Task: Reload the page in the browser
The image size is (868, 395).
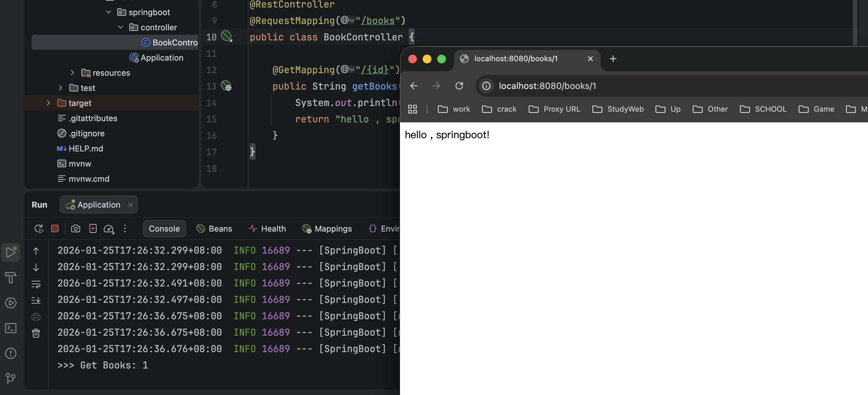Action: tap(459, 86)
